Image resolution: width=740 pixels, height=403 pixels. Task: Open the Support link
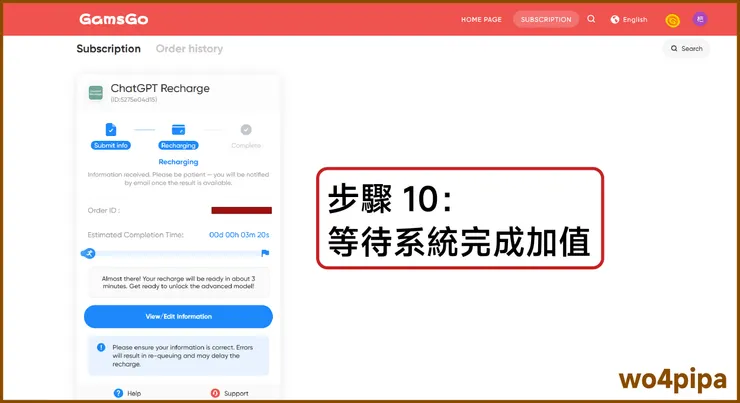[x=230, y=393]
